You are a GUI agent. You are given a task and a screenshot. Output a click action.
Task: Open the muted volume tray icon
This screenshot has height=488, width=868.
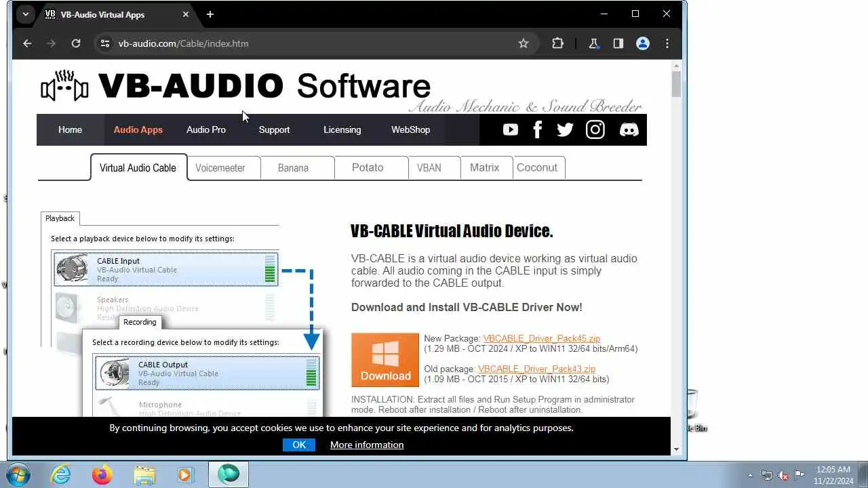(783, 475)
